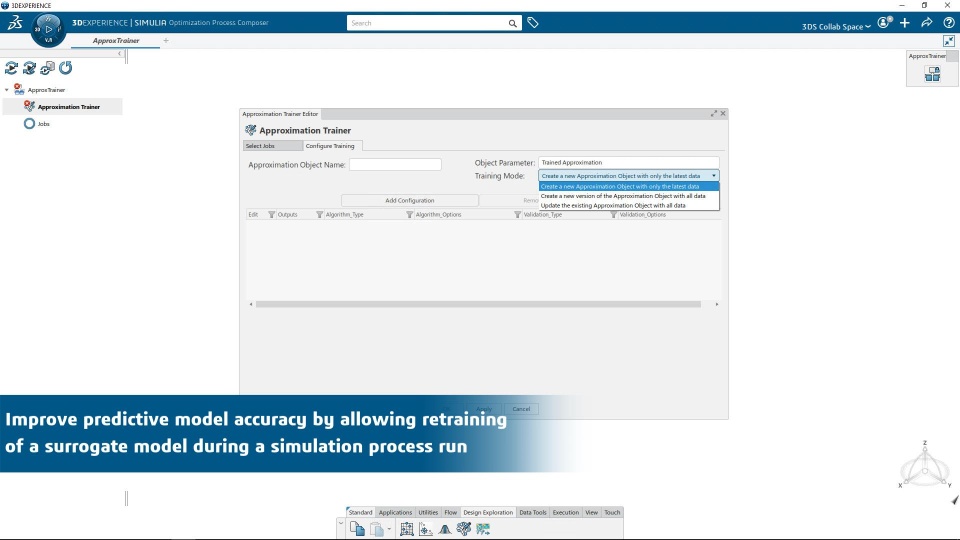Select the Approximation Trainer tree item
This screenshot has width=960, height=540.
tap(62, 107)
